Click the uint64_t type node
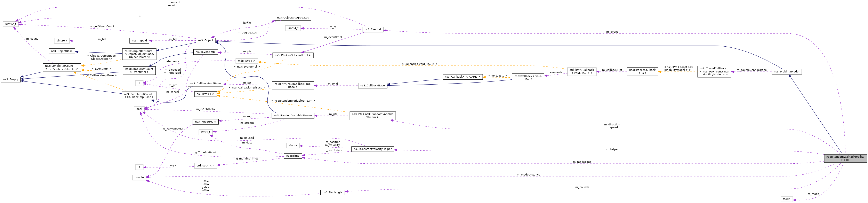Image resolution: width=868 pixels, height=203 pixels. coord(293,28)
